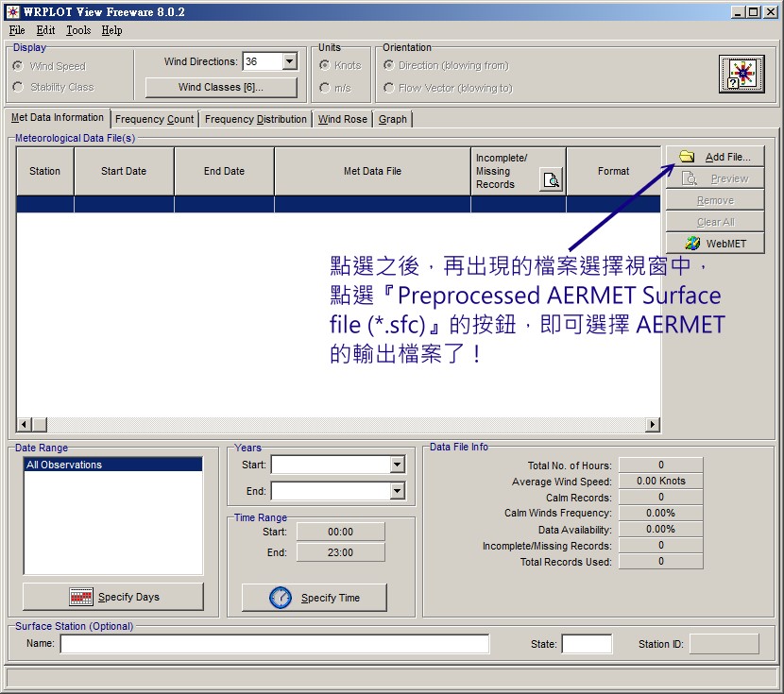Open the Years End dropdown
This screenshot has width=784, height=694.
click(x=398, y=490)
